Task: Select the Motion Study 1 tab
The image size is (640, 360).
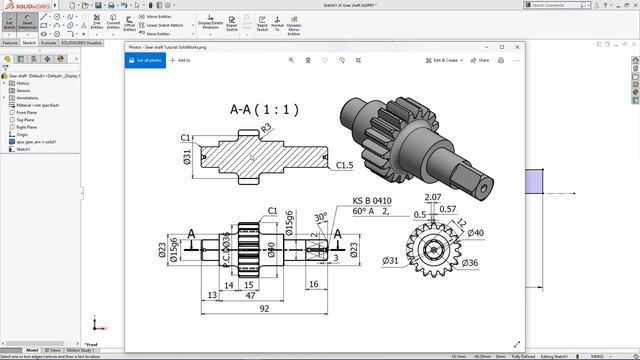Action: [80, 350]
